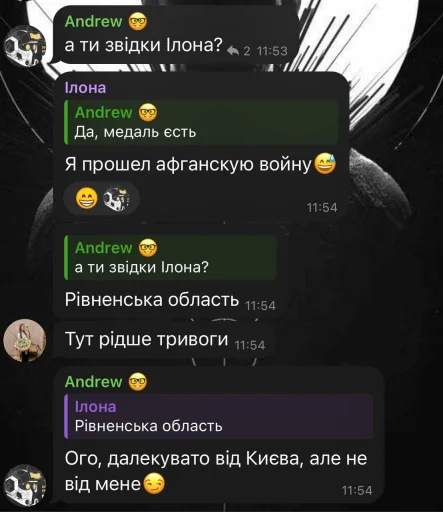The height and width of the screenshot is (512, 443).
Task: Jump to quoted 'а ти звідки Ілона?' reply
Action: 170,257
